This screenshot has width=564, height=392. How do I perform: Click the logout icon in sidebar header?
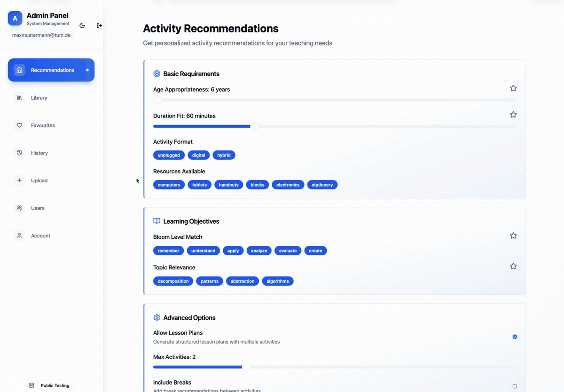tap(99, 25)
